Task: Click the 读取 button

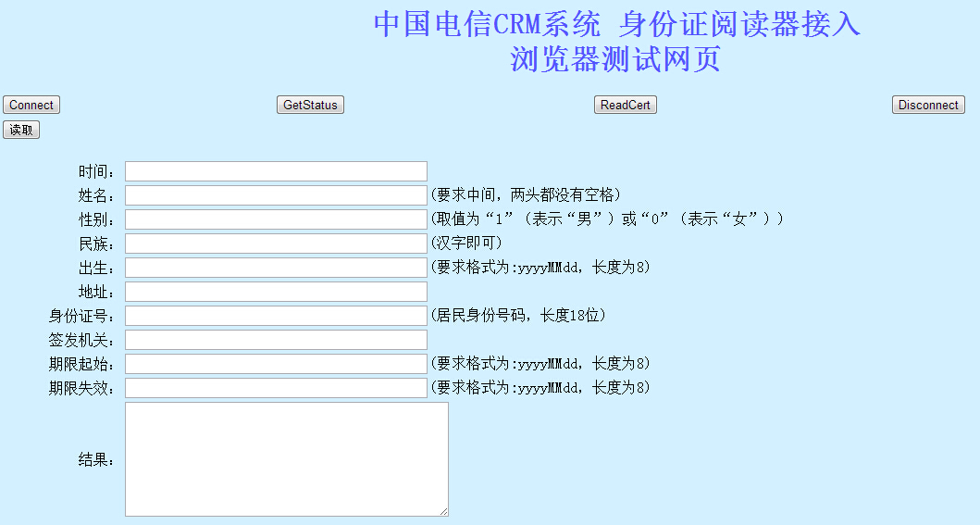Action: pyautogui.click(x=21, y=130)
